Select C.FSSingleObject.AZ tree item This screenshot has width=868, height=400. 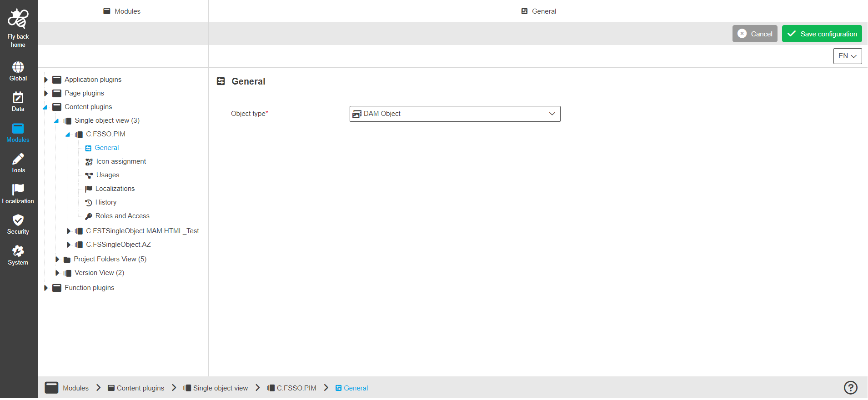[118, 245]
